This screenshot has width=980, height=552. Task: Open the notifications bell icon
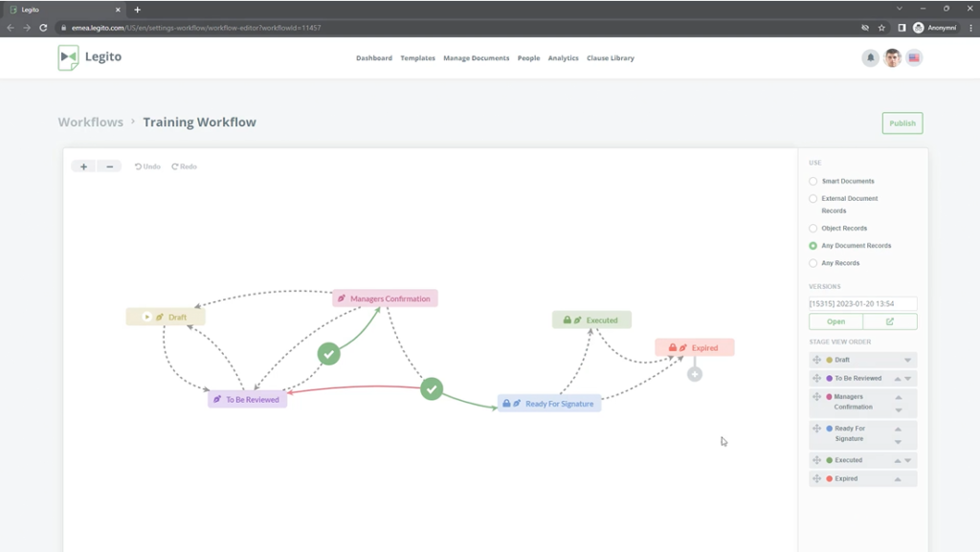(x=870, y=58)
